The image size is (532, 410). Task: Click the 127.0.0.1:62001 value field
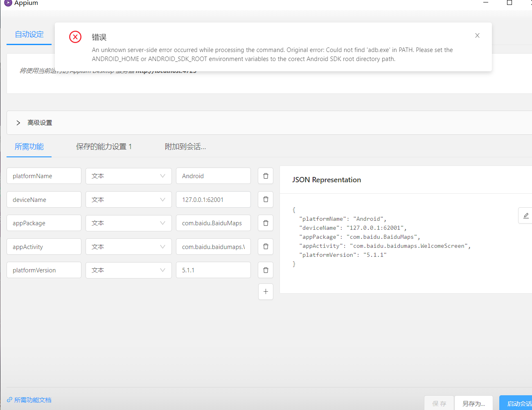pos(213,199)
